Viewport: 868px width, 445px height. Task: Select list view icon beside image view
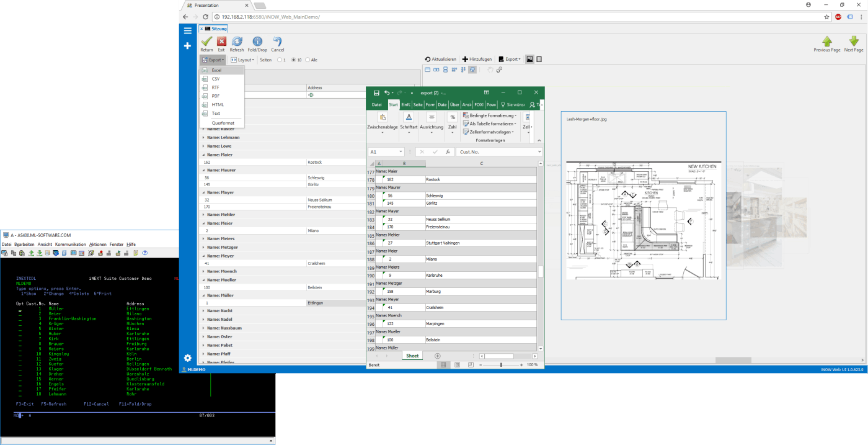coord(539,59)
